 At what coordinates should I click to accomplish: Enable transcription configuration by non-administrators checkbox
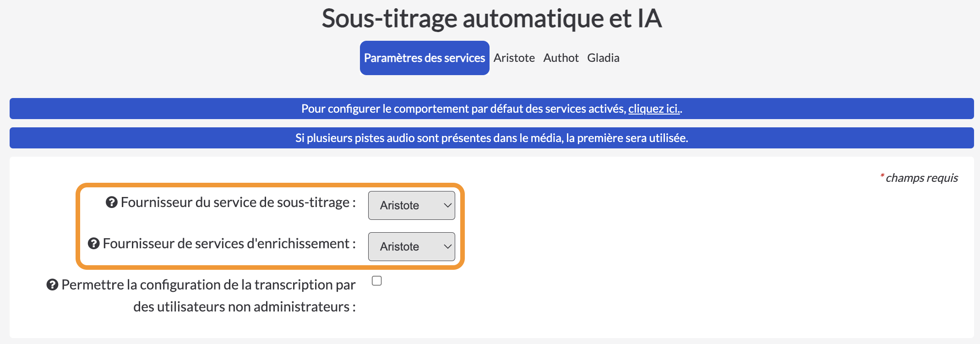pyautogui.click(x=377, y=281)
